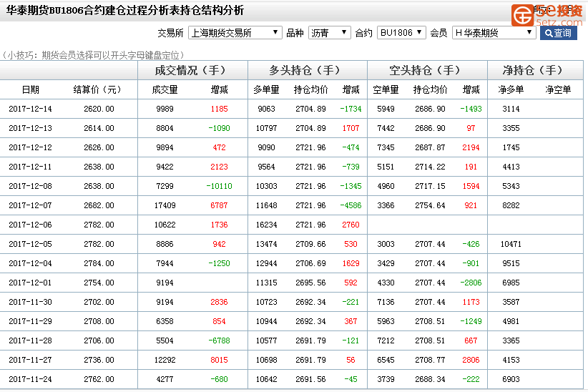Click net long value 6903
The image size is (588, 392).
tap(511, 380)
